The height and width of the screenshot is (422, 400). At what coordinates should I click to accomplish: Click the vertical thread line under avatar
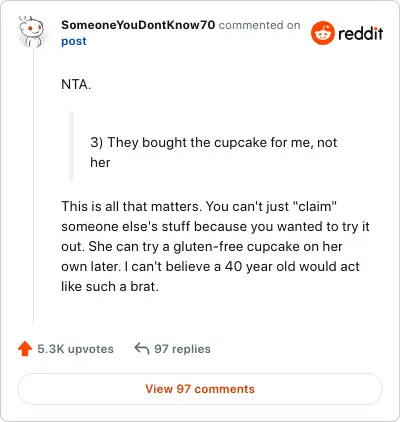tap(33, 187)
